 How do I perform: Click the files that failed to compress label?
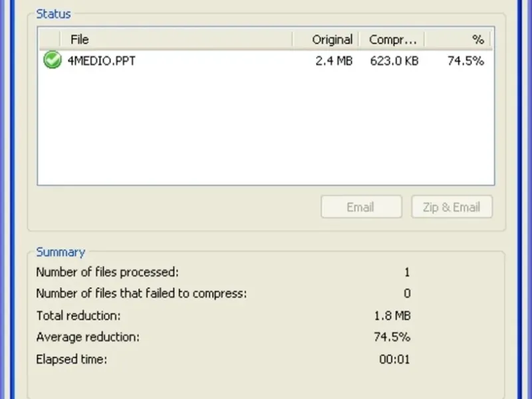point(141,293)
